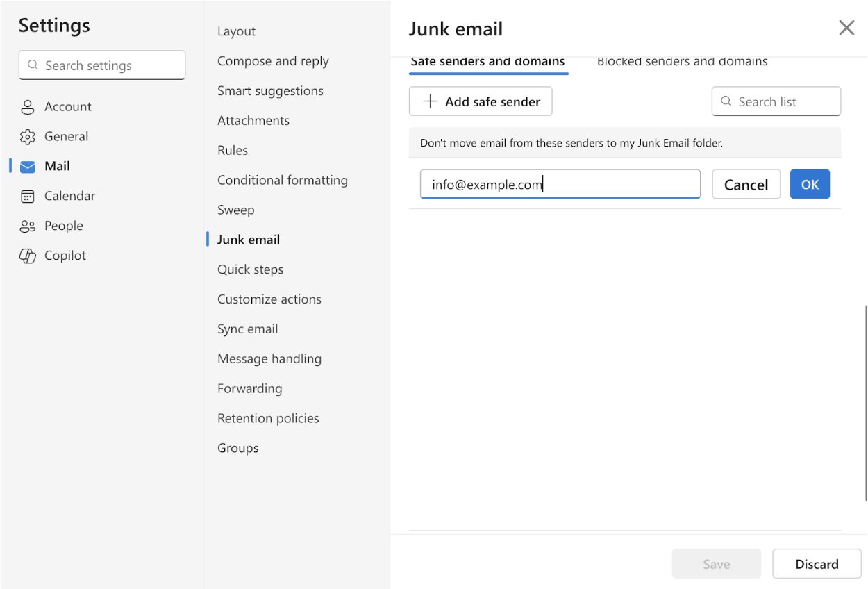Click the info@example.com email input box
Image resolution: width=868 pixels, height=589 pixels.
(x=560, y=185)
